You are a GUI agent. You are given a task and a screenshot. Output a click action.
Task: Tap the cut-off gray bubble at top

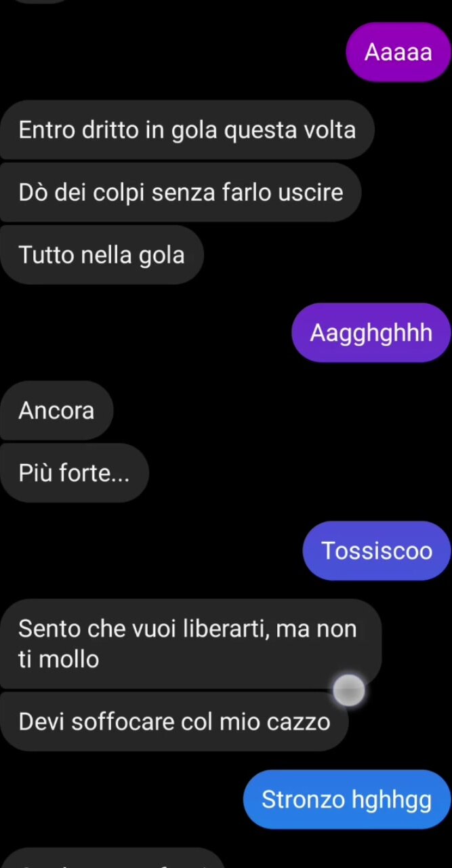(x=41, y=1)
